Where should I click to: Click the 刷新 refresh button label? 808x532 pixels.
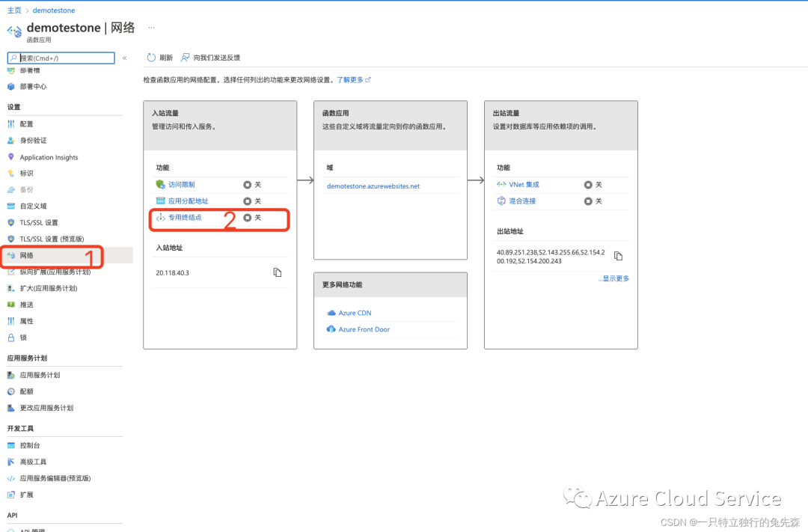(166, 58)
